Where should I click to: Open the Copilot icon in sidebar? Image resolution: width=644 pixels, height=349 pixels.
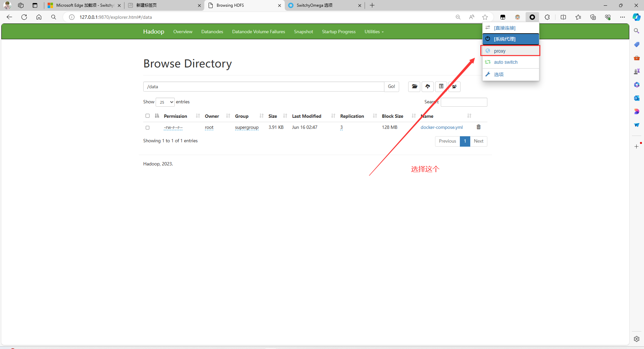click(x=637, y=17)
